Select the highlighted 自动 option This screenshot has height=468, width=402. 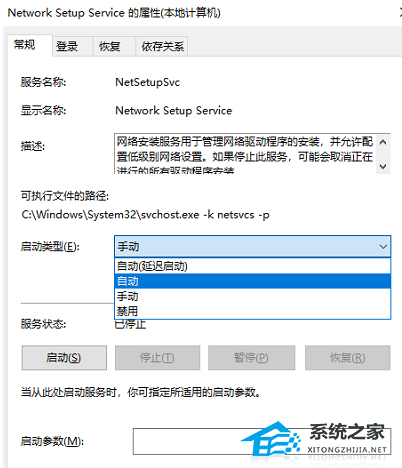(252, 281)
